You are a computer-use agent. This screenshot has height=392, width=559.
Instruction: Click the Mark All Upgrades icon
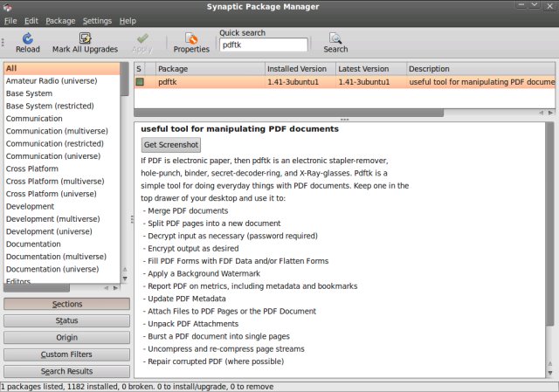point(85,38)
